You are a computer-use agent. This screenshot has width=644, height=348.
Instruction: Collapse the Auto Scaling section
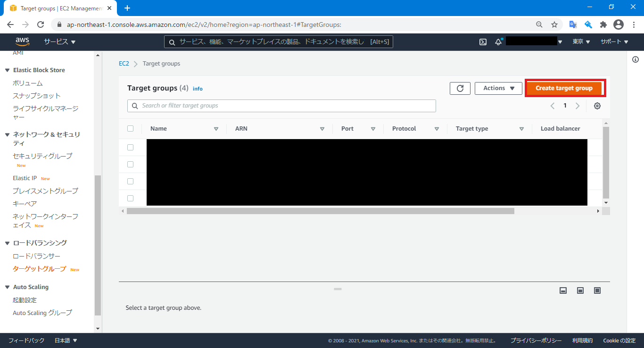(7, 287)
